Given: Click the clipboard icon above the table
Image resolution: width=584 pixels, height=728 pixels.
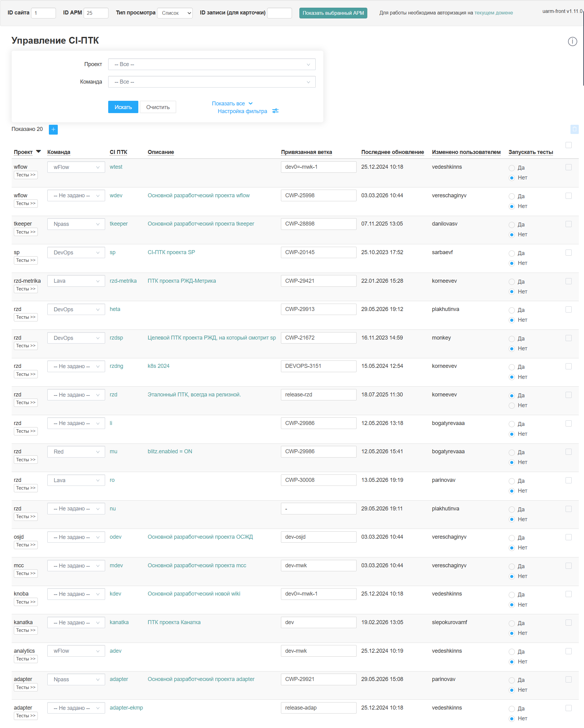Looking at the screenshot, I should coord(574,129).
